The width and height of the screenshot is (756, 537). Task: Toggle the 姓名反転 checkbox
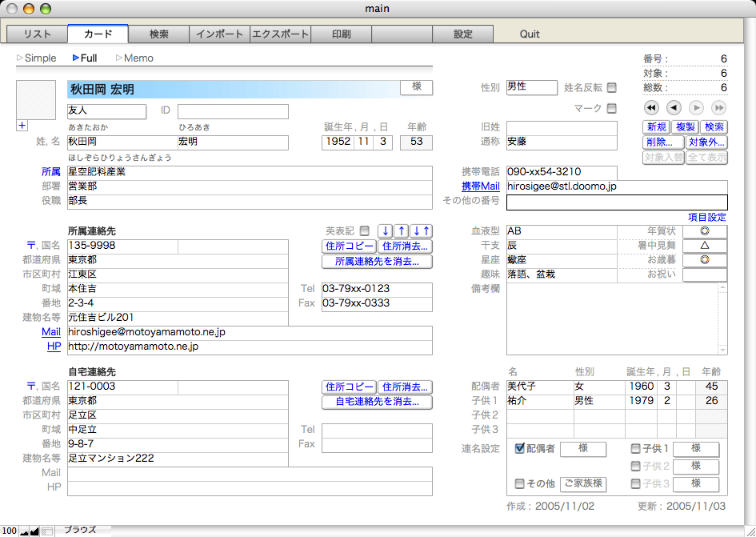coord(611,88)
